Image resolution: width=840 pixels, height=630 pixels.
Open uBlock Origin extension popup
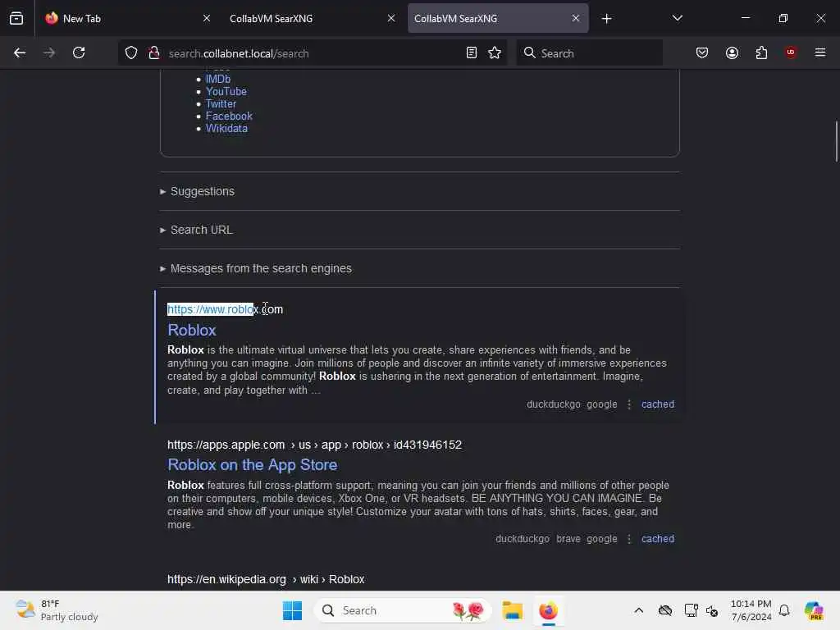[x=791, y=52]
